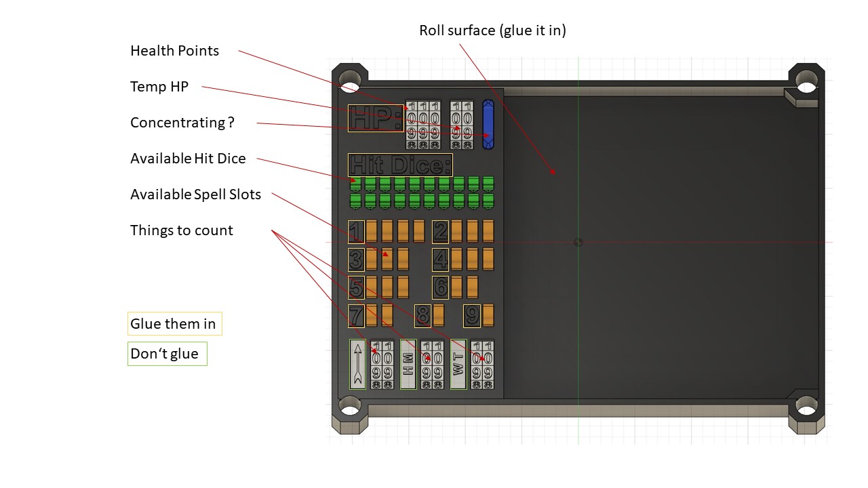Click the bottom-right corner screw hole
This screenshot has width=868, height=488.
[x=806, y=406]
